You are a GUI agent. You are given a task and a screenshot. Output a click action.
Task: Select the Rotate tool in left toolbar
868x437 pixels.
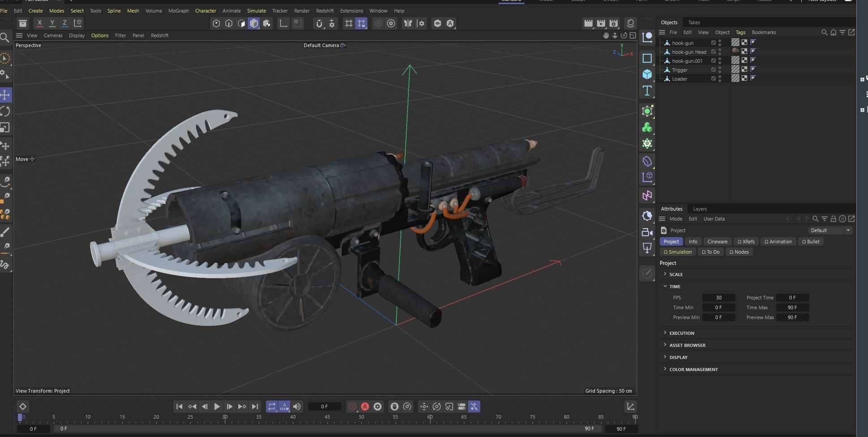click(5, 111)
